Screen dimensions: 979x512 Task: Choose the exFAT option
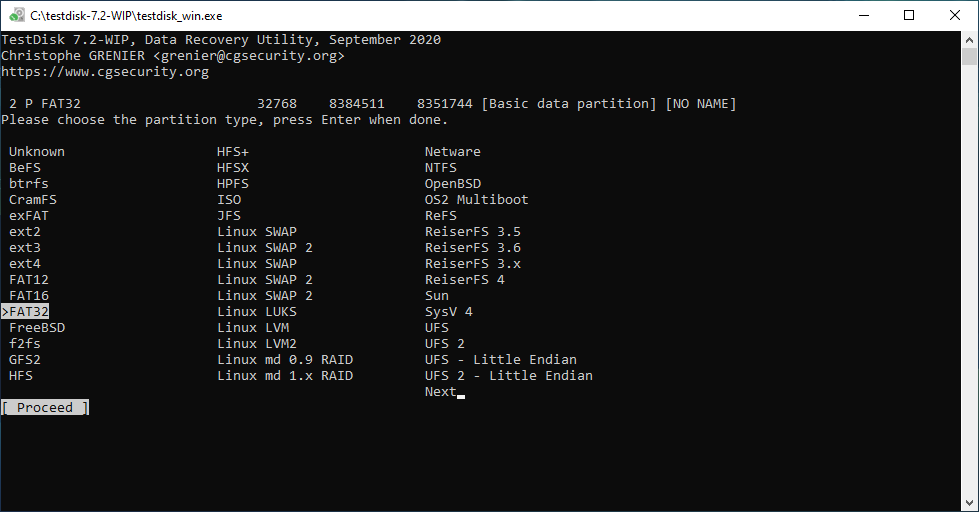point(29,215)
